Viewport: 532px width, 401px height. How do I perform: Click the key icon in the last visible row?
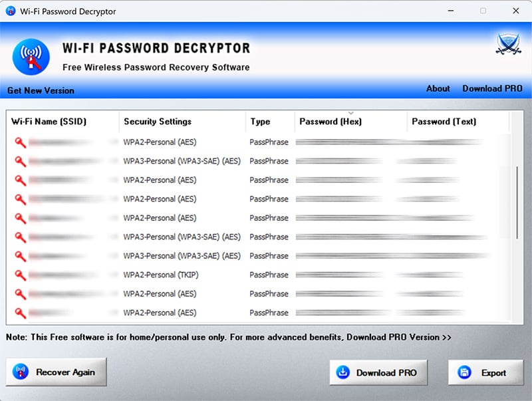[x=20, y=313]
